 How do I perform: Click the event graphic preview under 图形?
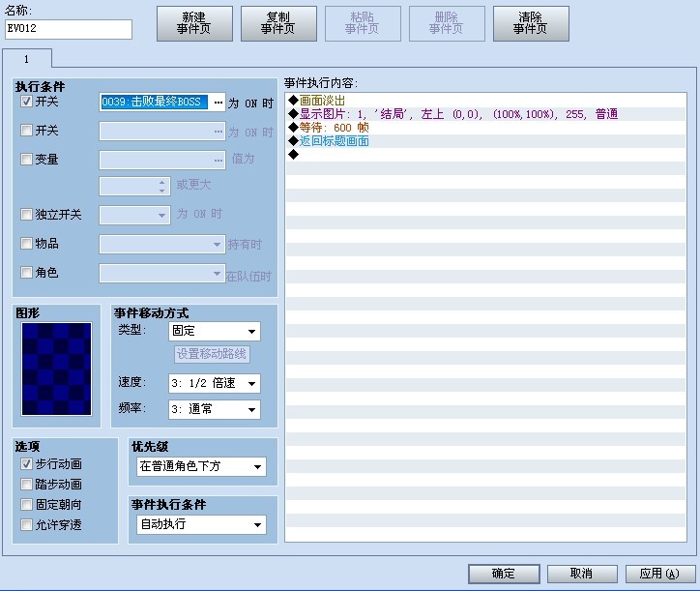click(56, 369)
